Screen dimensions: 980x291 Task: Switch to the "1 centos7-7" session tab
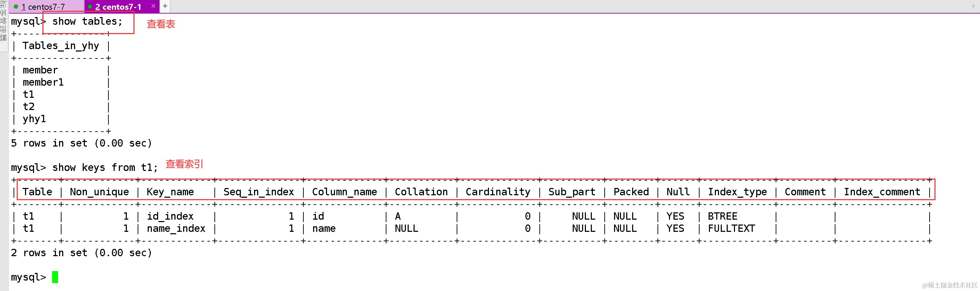coord(43,7)
